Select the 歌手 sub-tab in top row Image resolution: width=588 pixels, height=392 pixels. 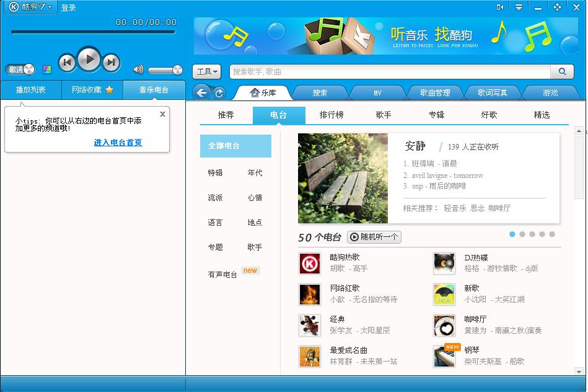384,115
